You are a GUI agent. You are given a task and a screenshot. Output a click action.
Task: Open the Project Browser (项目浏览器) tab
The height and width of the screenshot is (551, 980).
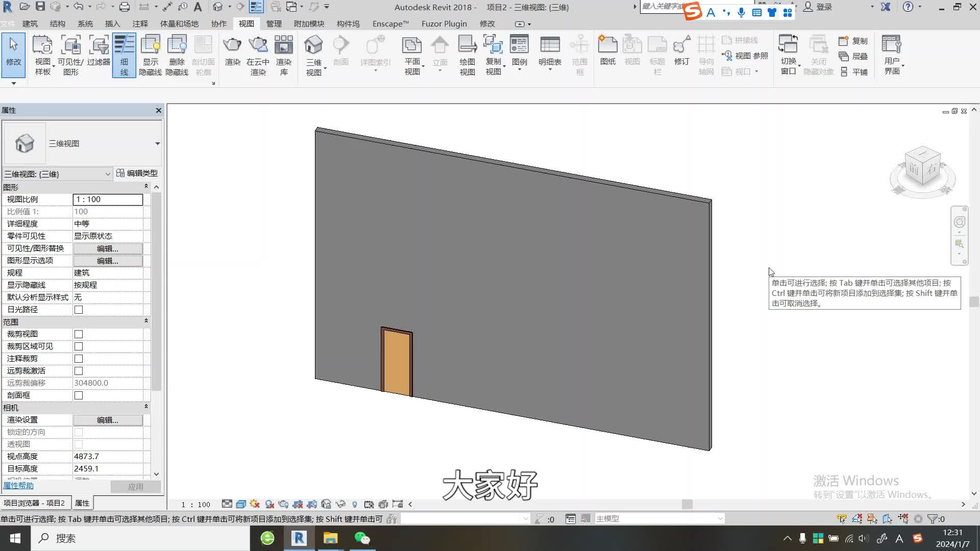35,503
